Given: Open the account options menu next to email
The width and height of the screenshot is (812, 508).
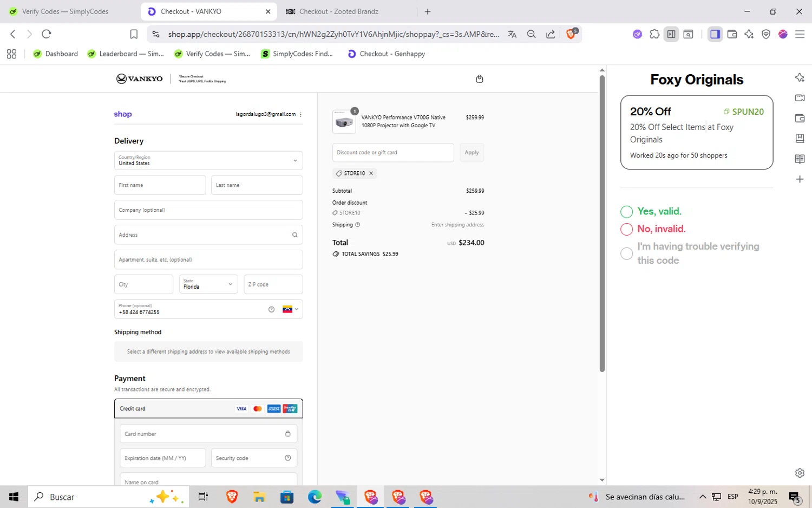Looking at the screenshot, I should pos(300,114).
